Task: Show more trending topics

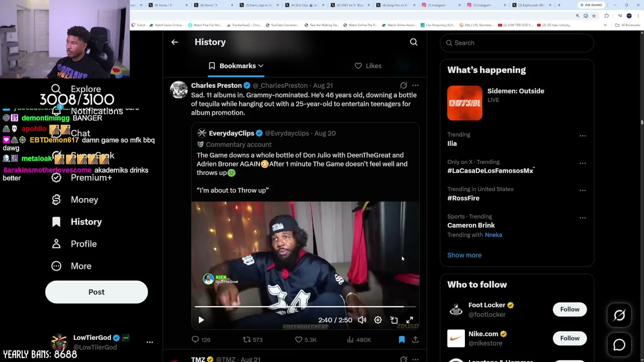Action: pos(464,255)
